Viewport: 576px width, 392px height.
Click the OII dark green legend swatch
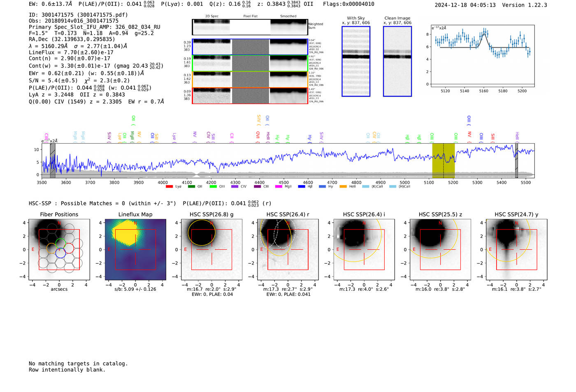191,186
